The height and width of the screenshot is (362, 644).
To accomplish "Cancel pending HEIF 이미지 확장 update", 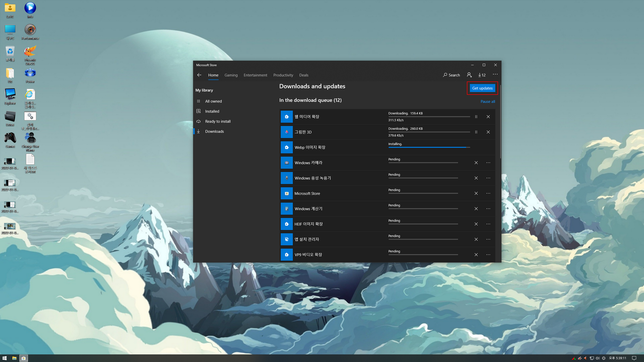I will click(x=476, y=224).
